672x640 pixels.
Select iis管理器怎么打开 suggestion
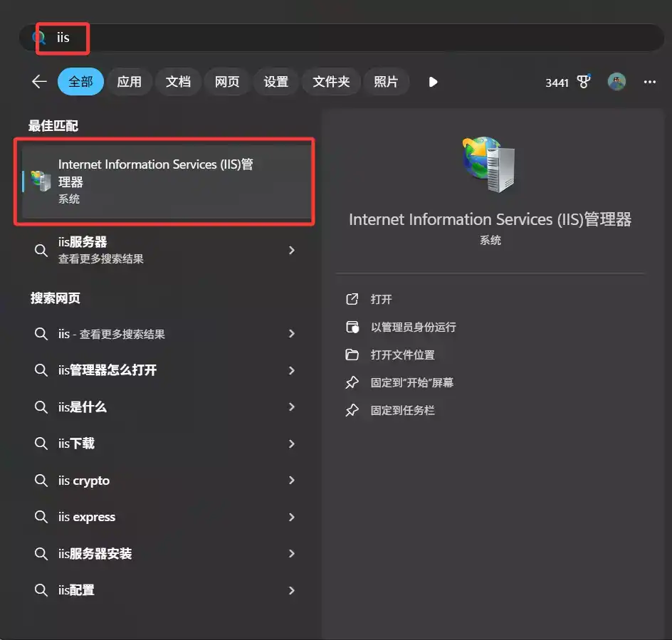pos(167,370)
